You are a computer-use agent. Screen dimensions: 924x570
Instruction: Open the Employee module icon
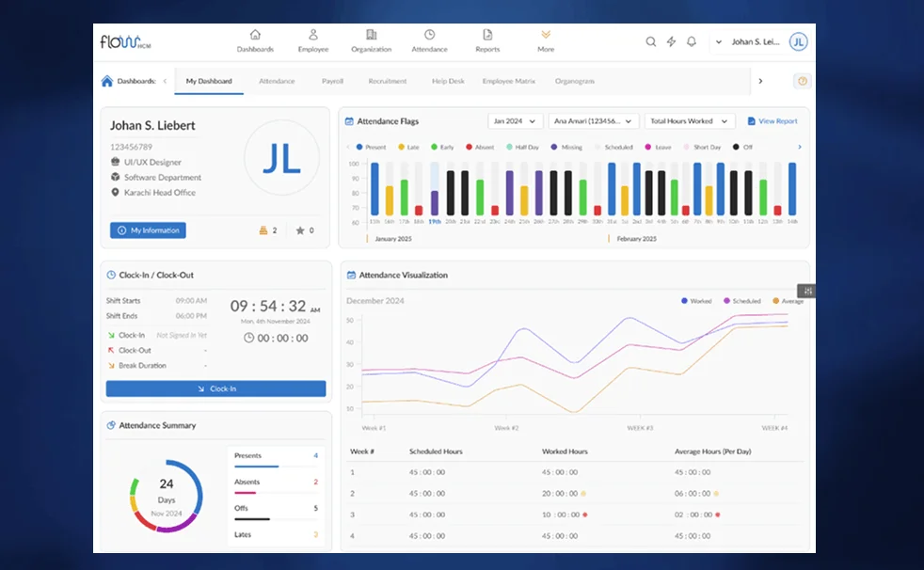[x=313, y=36]
